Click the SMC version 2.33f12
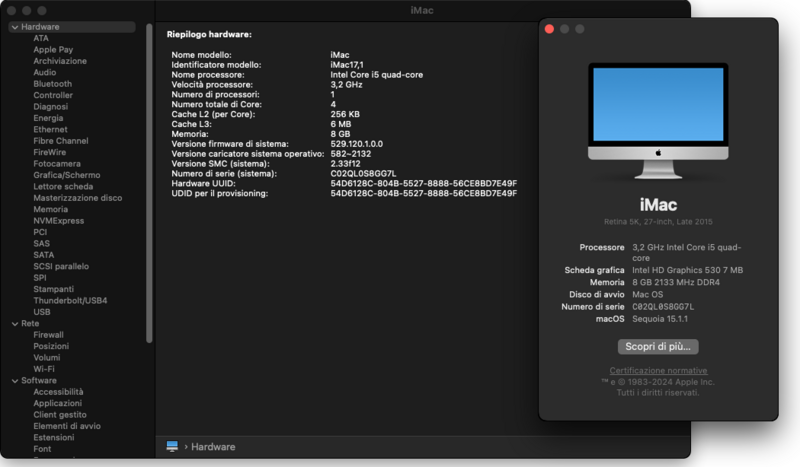800x467 pixels. pos(345,164)
